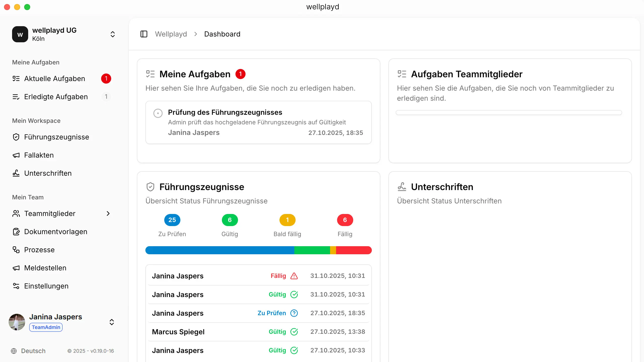Select the Dokumentvorlagen clipboard icon

16,232
